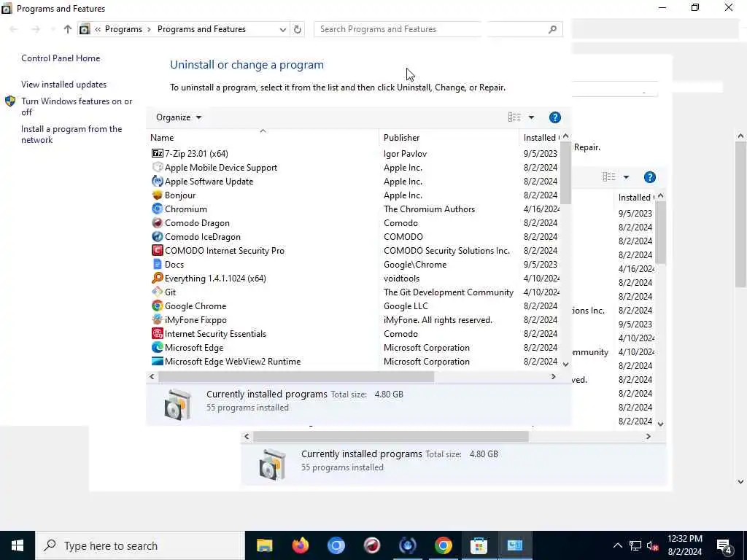Image resolution: width=747 pixels, height=560 pixels.
Task: Open the Organize dropdown menu
Action: [x=179, y=117]
